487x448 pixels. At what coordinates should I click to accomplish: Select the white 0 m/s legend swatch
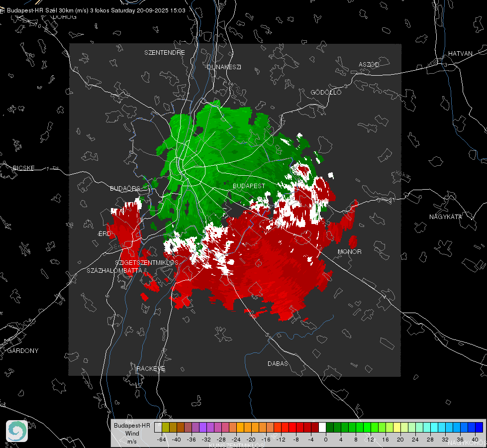click(x=322, y=427)
